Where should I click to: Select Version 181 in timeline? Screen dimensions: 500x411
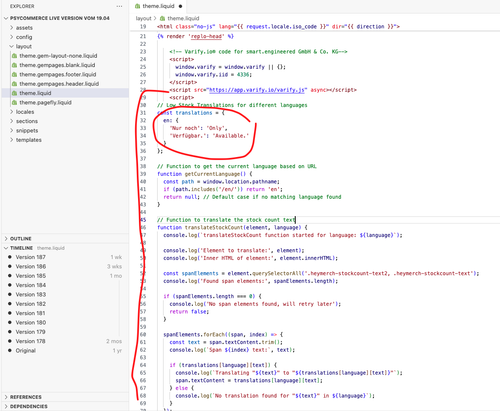30,313
